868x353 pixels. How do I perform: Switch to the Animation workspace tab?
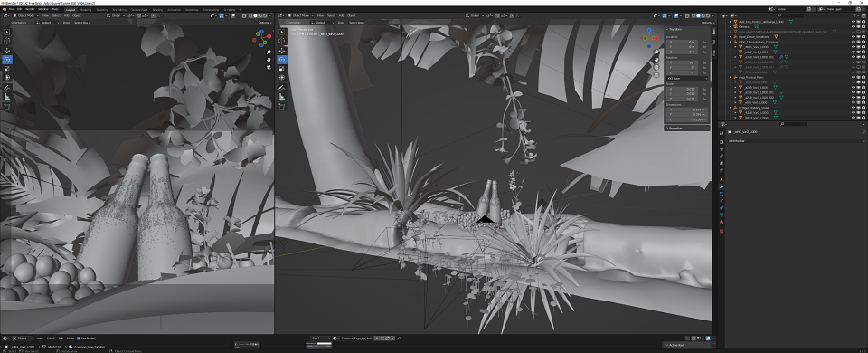coord(174,9)
